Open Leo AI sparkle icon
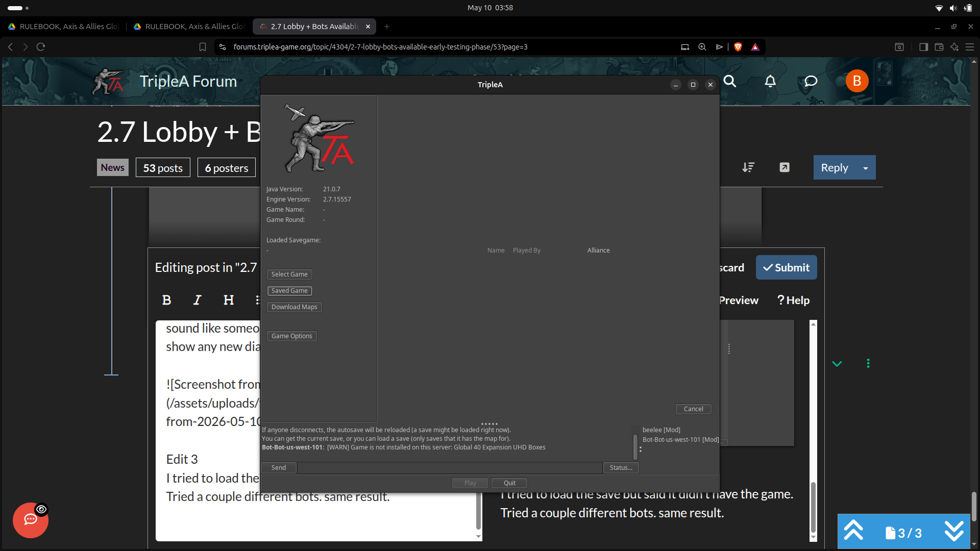Image resolution: width=980 pixels, height=551 pixels. (954, 47)
